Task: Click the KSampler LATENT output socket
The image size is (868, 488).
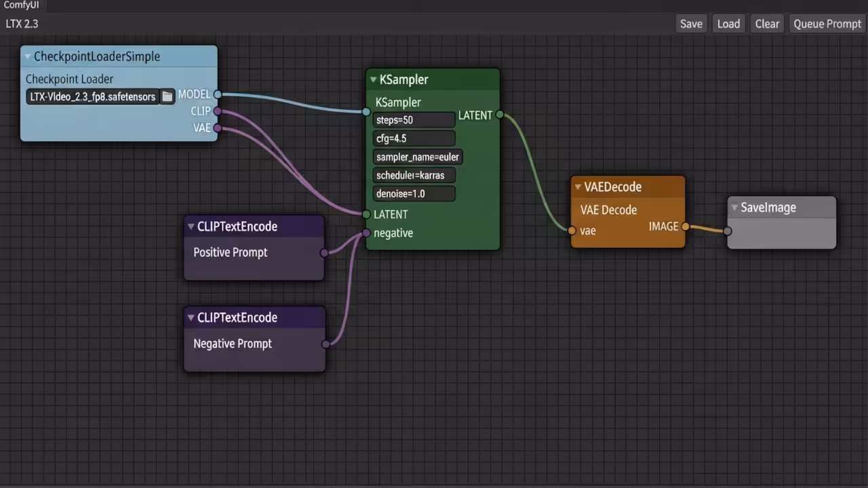Action: pyautogui.click(x=499, y=115)
